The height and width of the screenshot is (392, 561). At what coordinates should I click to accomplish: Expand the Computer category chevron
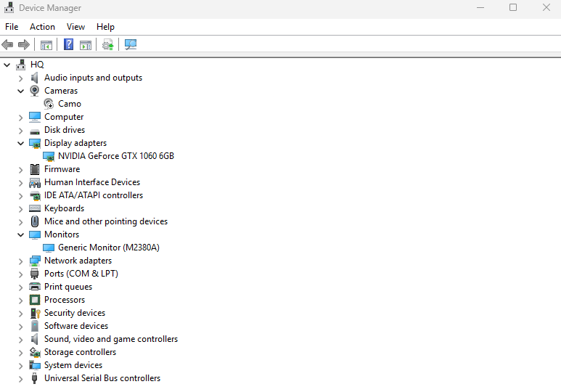pyautogui.click(x=21, y=118)
